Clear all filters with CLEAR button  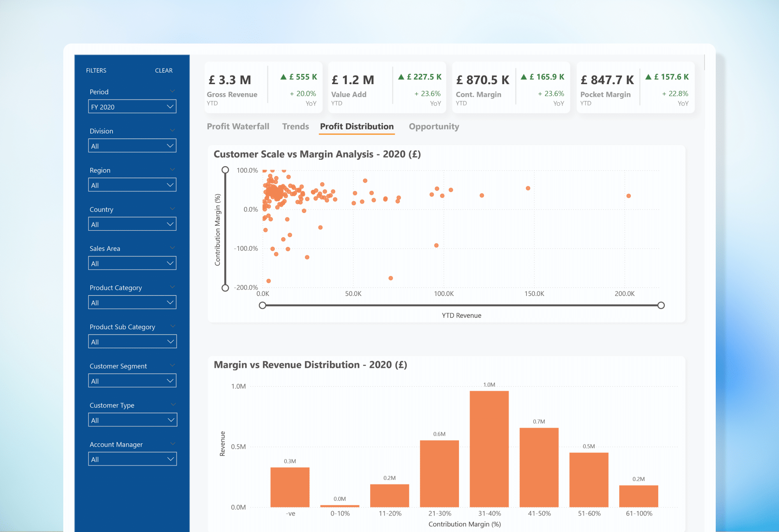pos(164,71)
